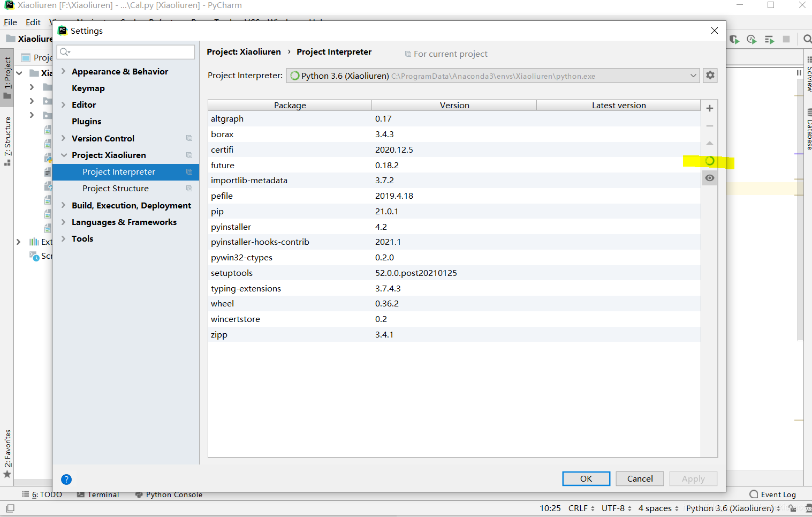Open the Edit menu

pyautogui.click(x=33, y=23)
